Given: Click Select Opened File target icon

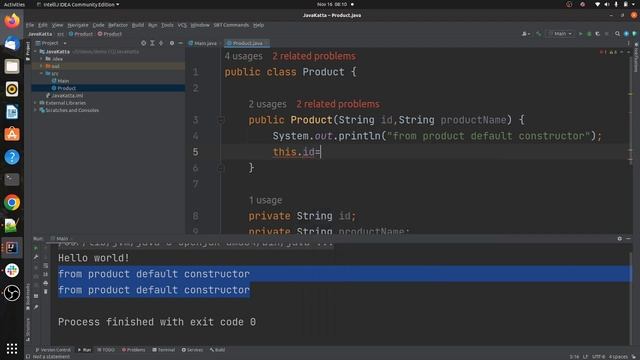Looking at the screenshot, I should (143, 43).
